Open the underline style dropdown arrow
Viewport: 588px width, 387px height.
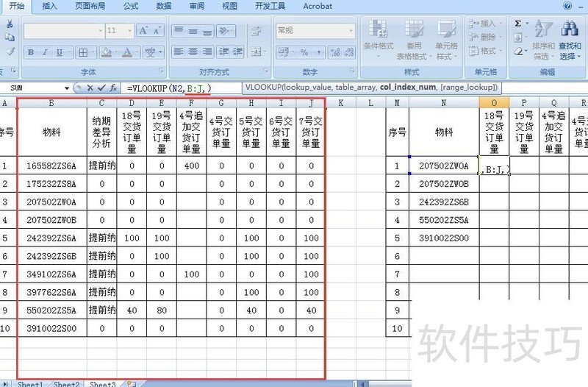(69, 52)
